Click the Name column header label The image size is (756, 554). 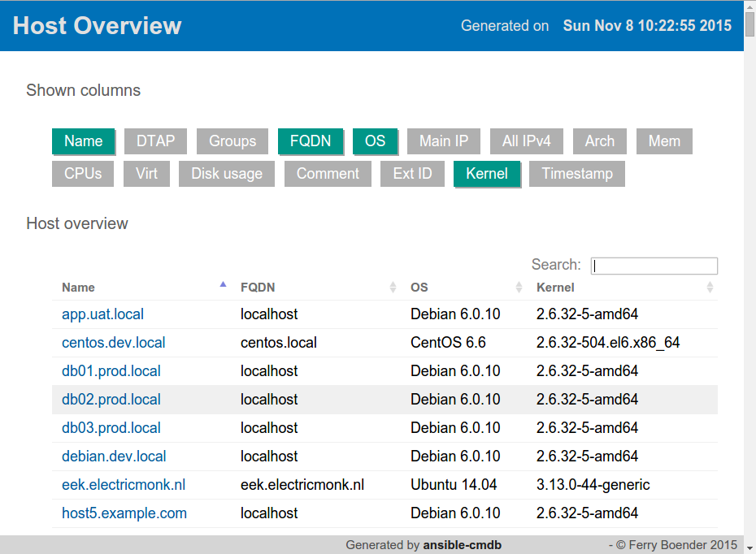[x=78, y=288]
